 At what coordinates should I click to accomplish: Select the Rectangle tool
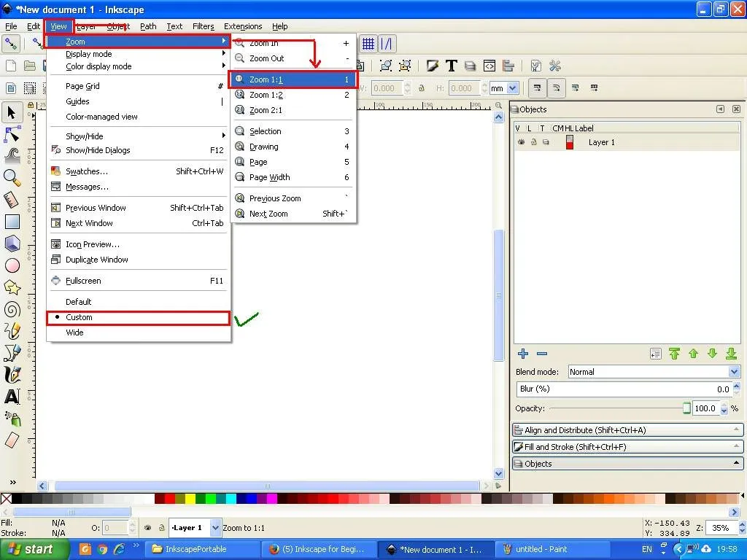(x=12, y=222)
